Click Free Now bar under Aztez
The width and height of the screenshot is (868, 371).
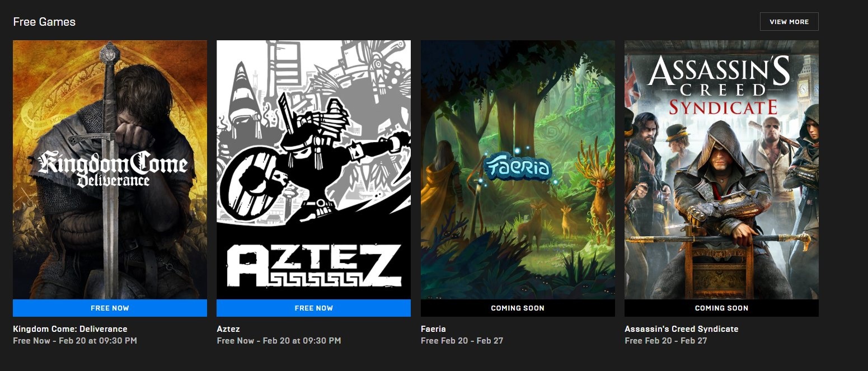click(313, 308)
